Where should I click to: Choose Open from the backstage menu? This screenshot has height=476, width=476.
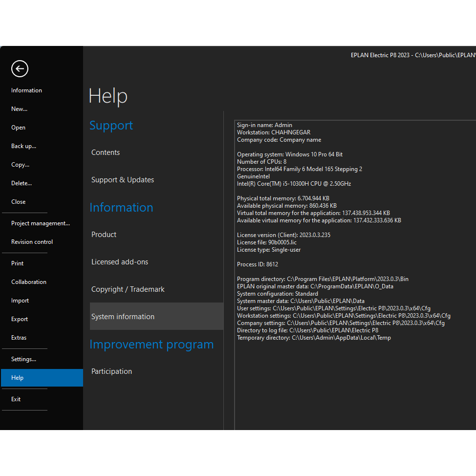tap(19, 128)
